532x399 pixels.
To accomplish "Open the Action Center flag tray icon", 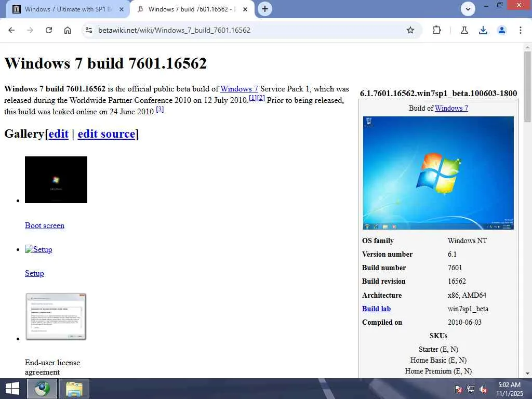I will click(458, 389).
